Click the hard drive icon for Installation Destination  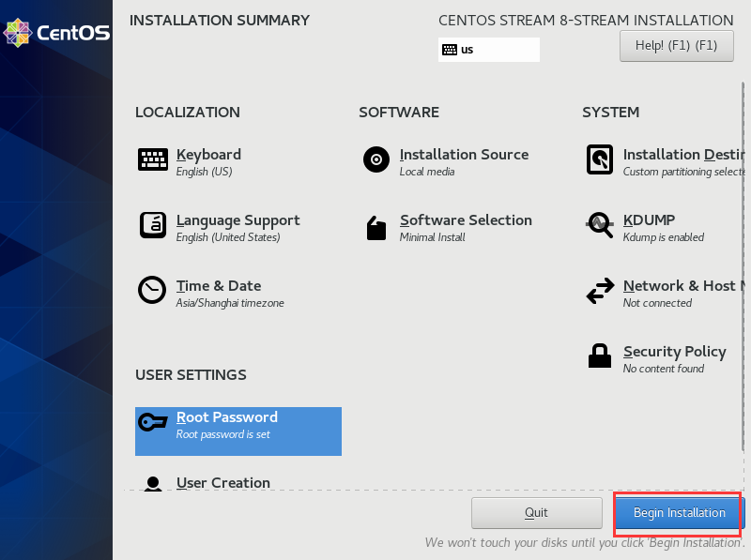[x=600, y=159]
